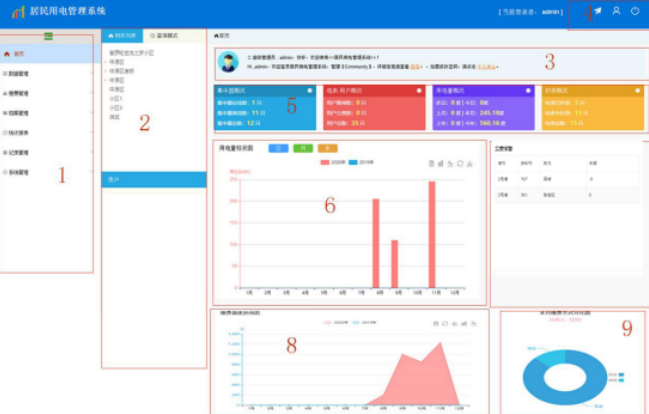This screenshot has width=649, height=414.
Task: Click the admin avatar in the welcome banner
Action: pyautogui.click(x=228, y=62)
